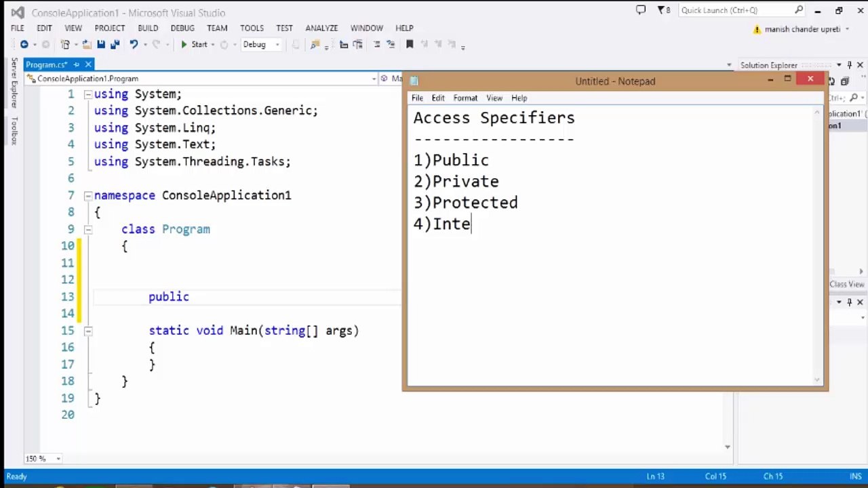Open the EDIT menu in Visual Studio
The width and height of the screenshot is (868, 488).
point(44,28)
